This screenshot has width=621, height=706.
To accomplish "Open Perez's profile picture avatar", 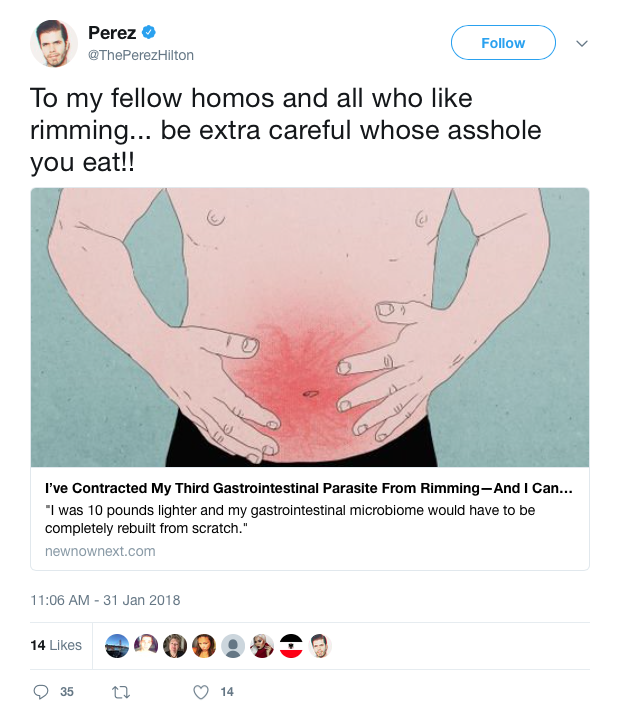I will point(54,44).
